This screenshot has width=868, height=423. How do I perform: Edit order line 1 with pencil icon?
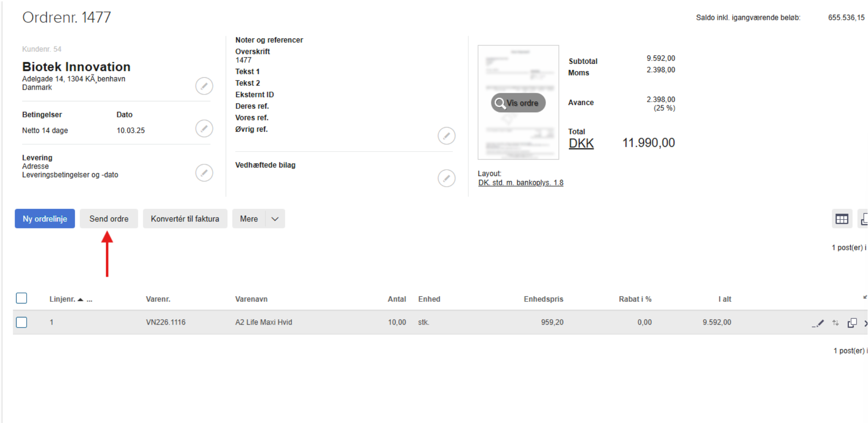(819, 323)
